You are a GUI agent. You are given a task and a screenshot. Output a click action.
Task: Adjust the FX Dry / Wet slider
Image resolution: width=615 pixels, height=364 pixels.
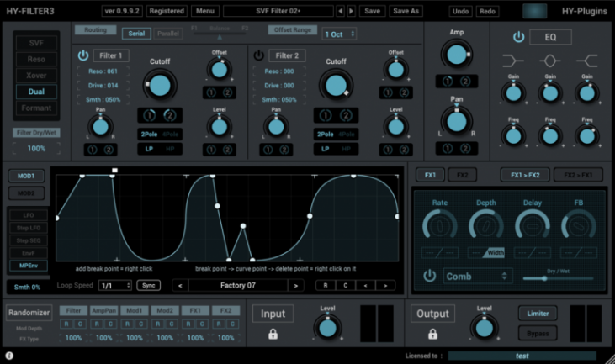pyautogui.click(x=558, y=278)
